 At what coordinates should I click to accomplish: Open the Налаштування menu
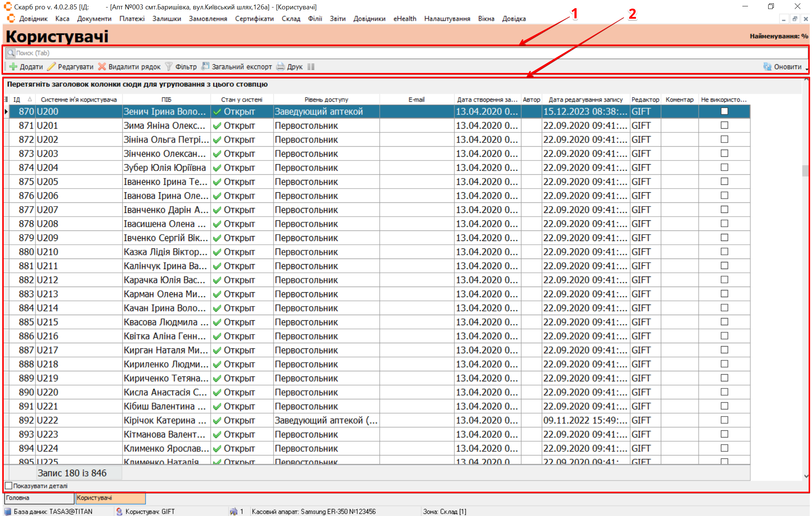(447, 19)
